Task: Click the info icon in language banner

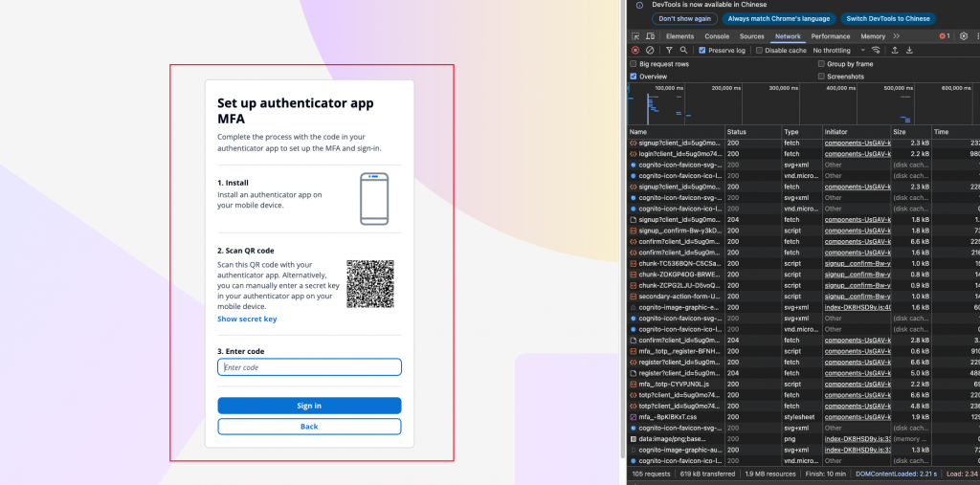Action: [638, 5]
